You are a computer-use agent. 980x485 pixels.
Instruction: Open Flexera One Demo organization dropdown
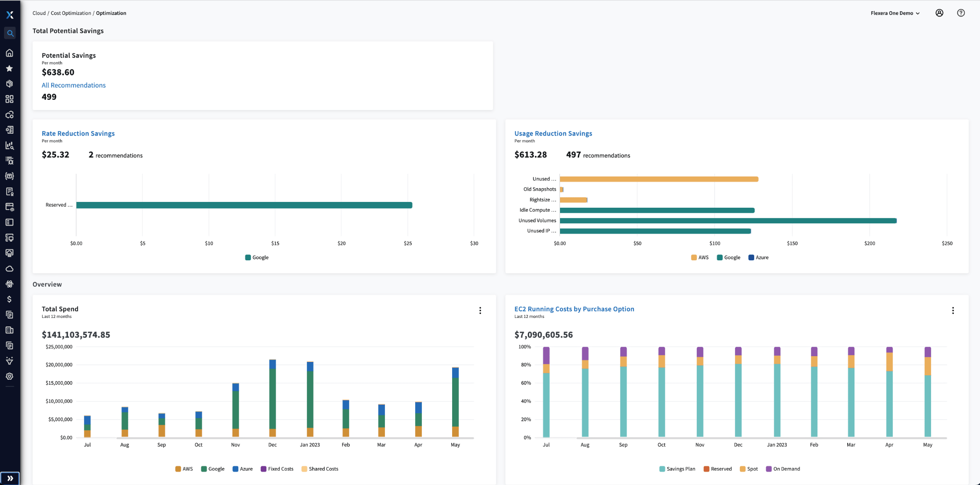tap(895, 13)
